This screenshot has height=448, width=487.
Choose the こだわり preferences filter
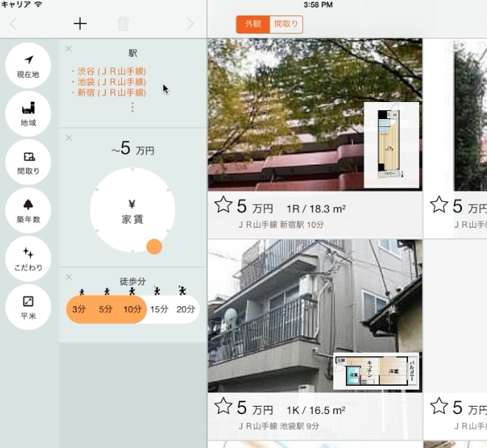tap(28, 258)
